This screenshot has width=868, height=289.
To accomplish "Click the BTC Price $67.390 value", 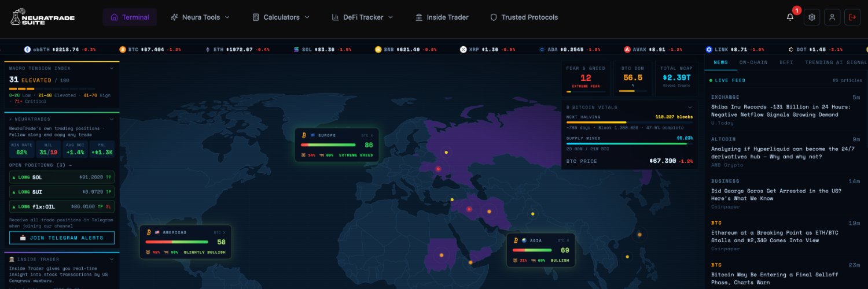I will pyautogui.click(x=662, y=161).
